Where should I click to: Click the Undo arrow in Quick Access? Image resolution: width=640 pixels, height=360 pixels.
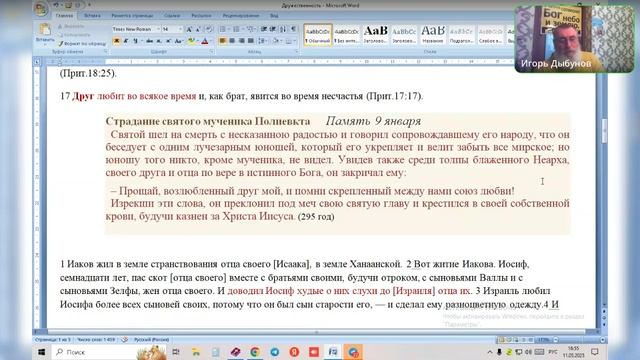56,5
